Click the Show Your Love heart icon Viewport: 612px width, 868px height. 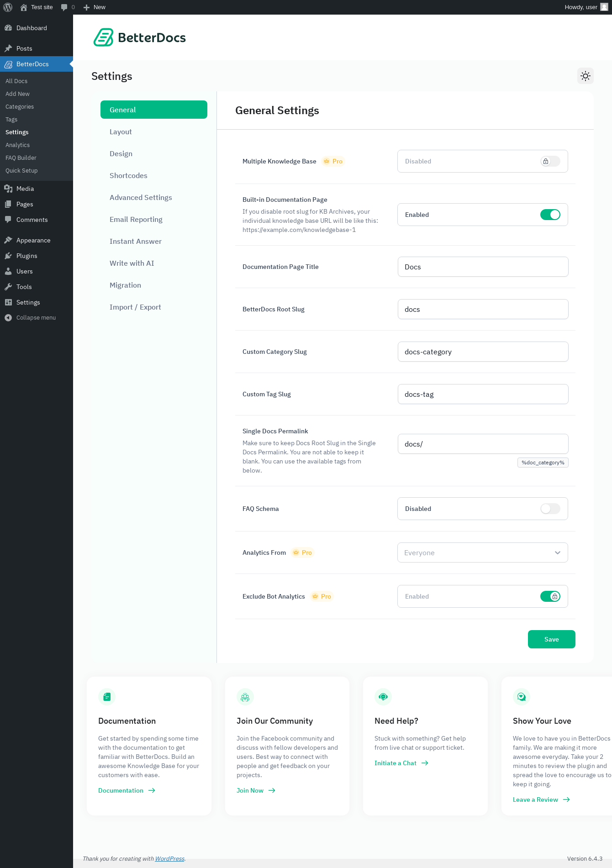point(522,697)
